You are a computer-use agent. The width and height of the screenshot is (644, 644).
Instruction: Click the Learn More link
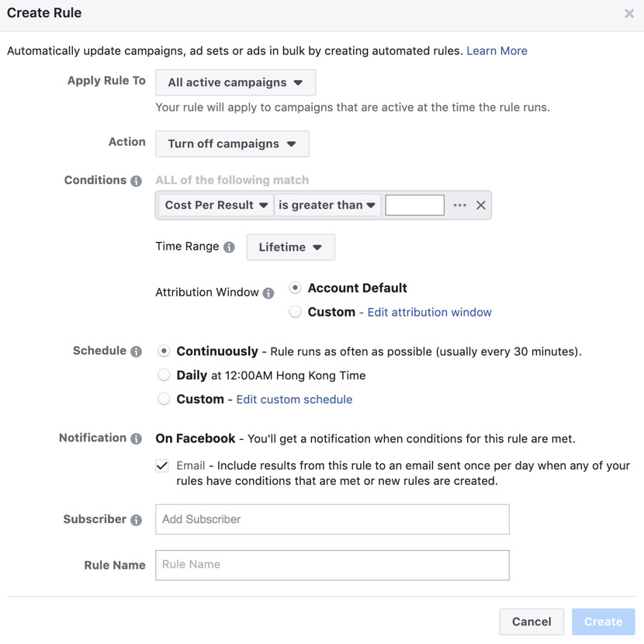click(x=497, y=51)
